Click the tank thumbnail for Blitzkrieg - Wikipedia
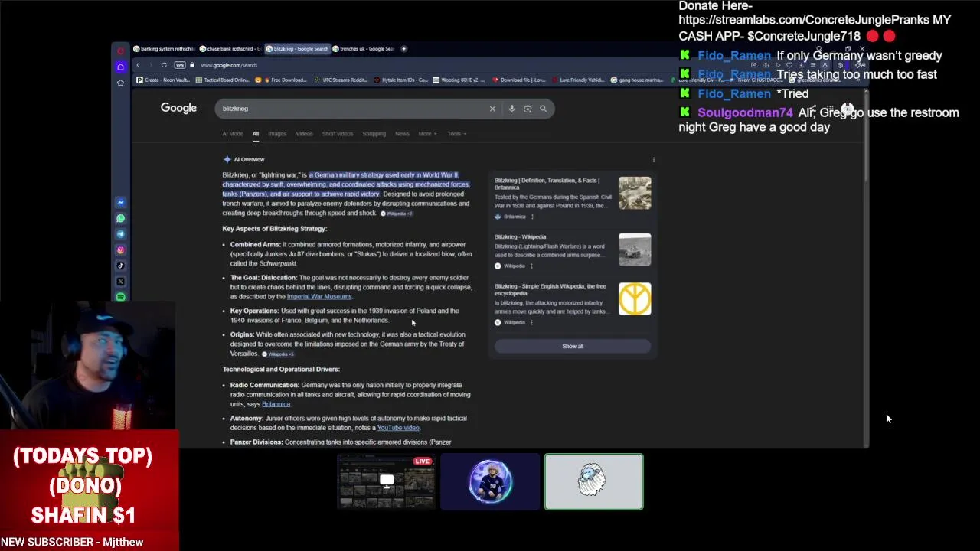The height and width of the screenshot is (551, 980). click(x=635, y=249)
